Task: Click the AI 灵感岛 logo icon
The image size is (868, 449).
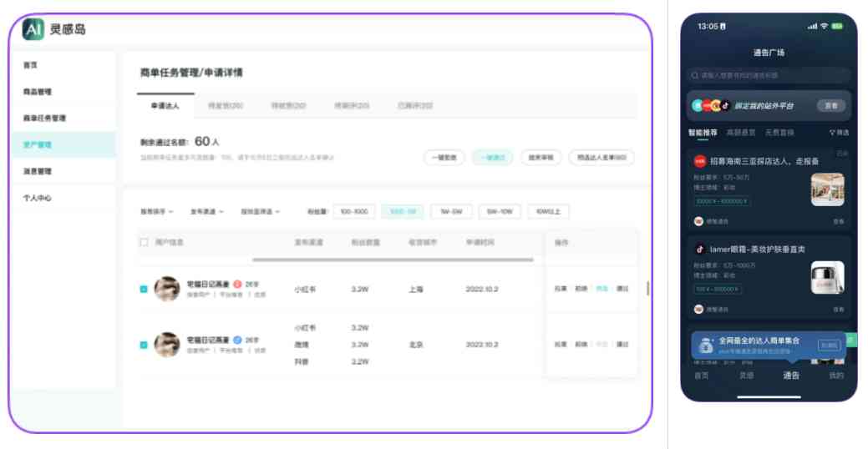Action: click(33, 29)
